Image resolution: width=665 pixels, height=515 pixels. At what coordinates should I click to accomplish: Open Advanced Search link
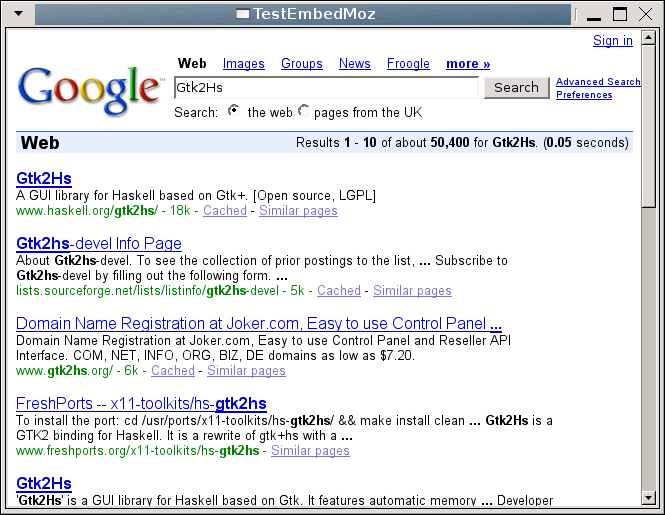tap(598, 81)
